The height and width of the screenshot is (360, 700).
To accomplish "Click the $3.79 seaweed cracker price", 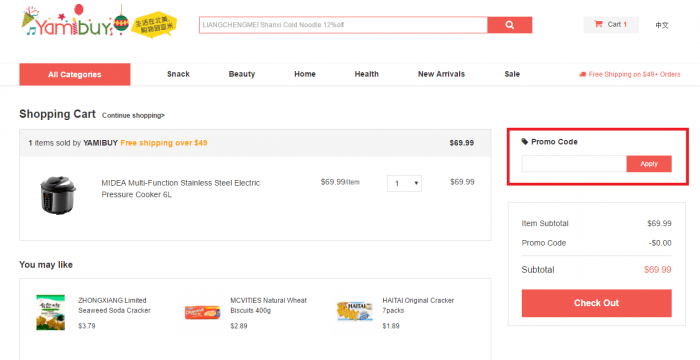I will pyautogui.click(x=87, y=326).
